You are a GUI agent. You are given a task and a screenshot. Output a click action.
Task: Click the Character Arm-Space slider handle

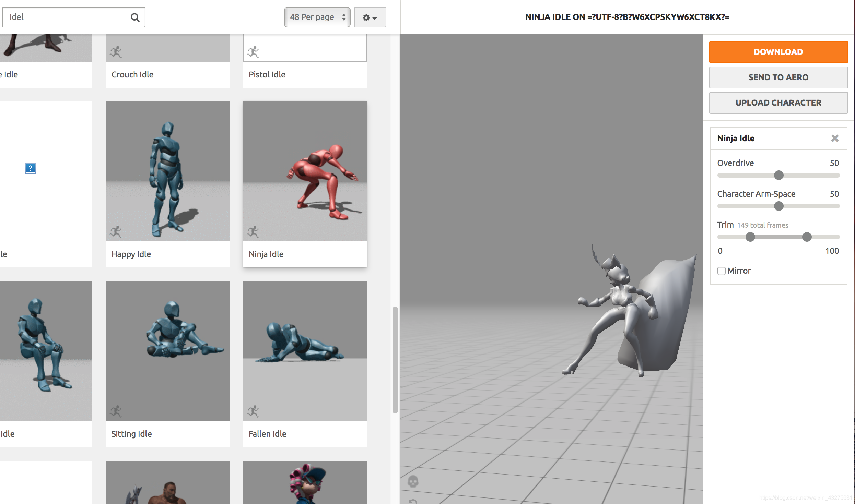779,206
